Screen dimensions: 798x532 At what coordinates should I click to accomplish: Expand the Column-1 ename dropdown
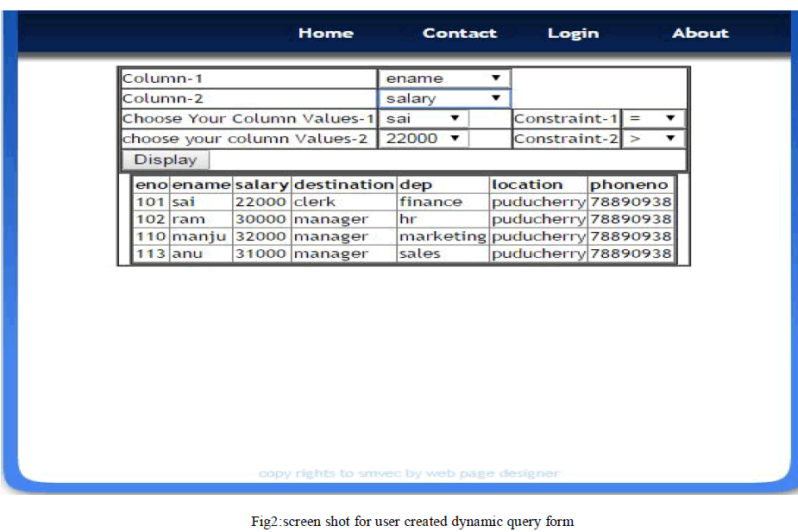pyautogui.click(x=444, y=78)
